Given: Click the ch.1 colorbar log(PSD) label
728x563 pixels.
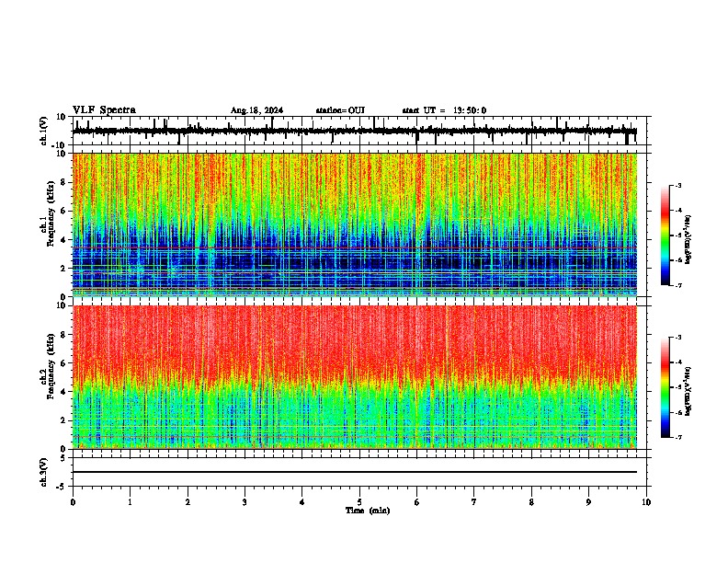Looking at the screenshot, I should 688,240.
